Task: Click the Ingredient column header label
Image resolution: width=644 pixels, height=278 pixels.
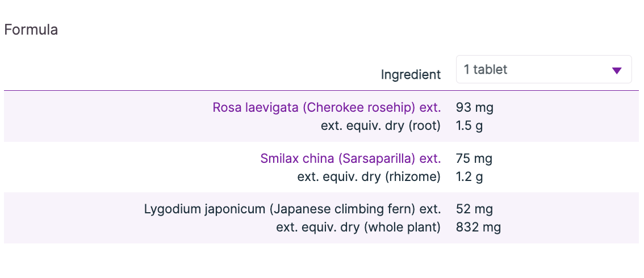Action: pos(411,74)
